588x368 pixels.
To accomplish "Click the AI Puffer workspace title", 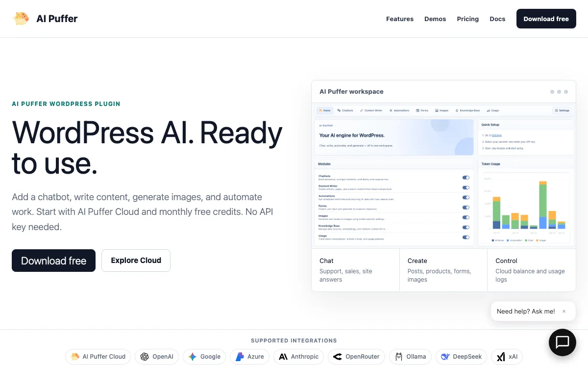I will click(351, 92).
